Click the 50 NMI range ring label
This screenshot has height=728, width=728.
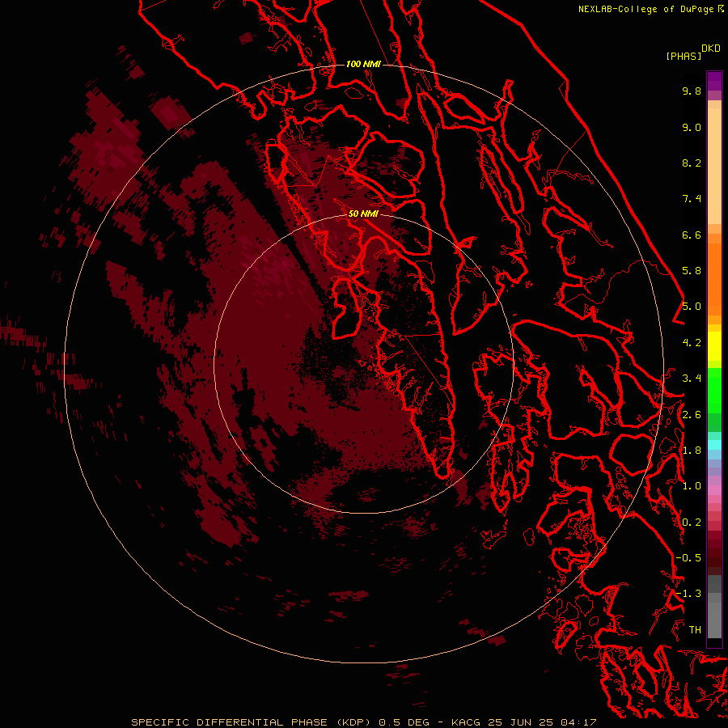tap(363, 214)
